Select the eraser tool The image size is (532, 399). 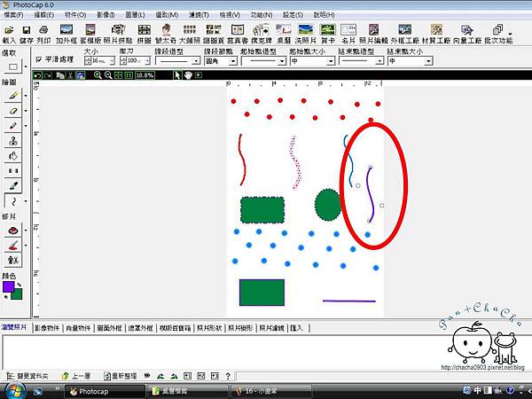(x=13, y=111)
